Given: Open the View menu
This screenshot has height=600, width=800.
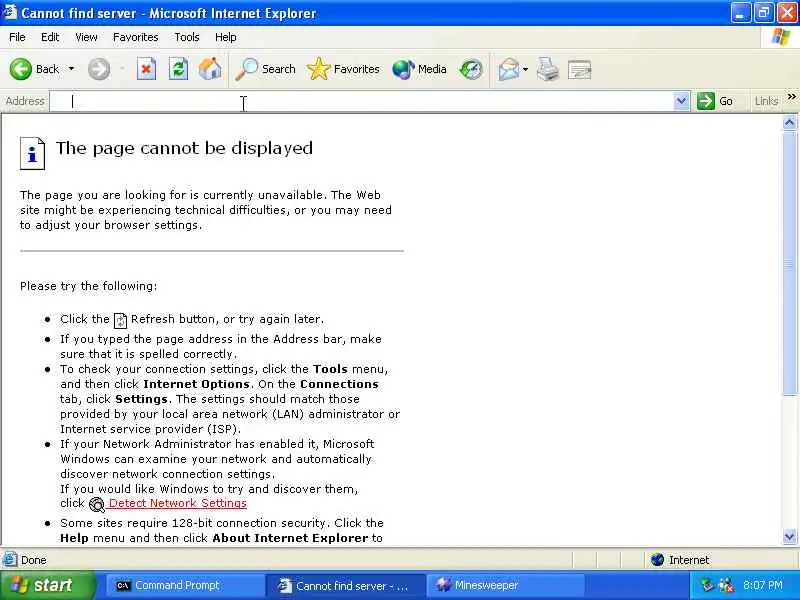Looking at the screenshot, I should click(86, 37).
